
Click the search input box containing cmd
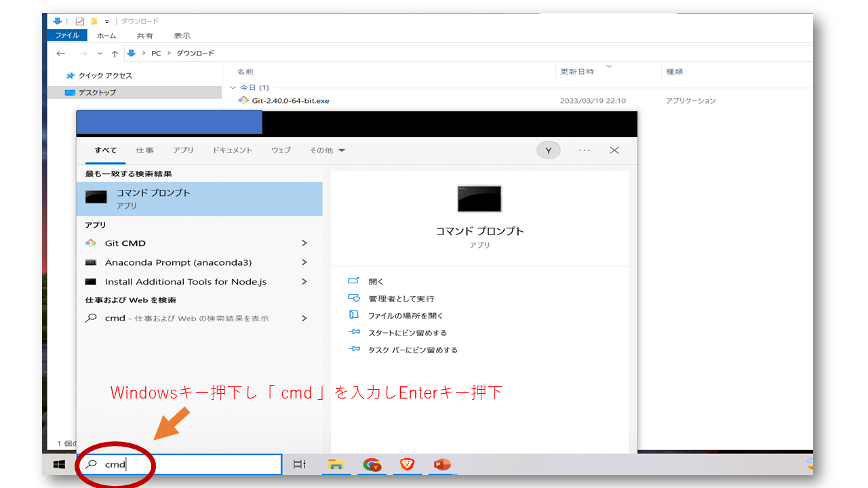click(x=190, y=464)
